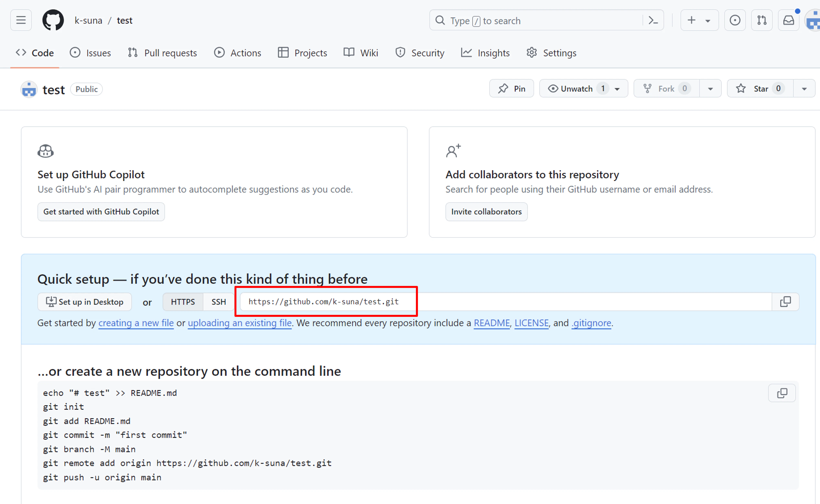Switch to the Projects tab
The height and width of the screenshot is (504, 820).
pyautogui.click(x=302, y=53)
